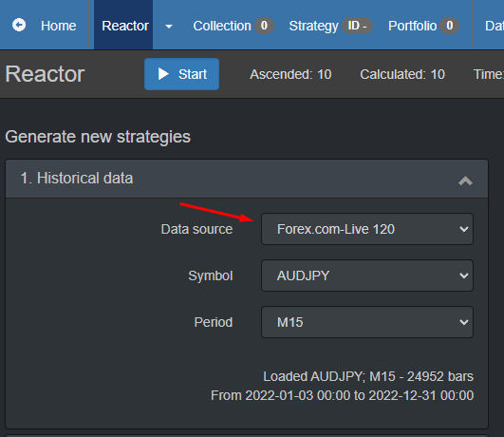Image resolution: width=504 pixels, height=437 pixels.
Task: Open the Collection tab
Action: click(x=222, y=26)
